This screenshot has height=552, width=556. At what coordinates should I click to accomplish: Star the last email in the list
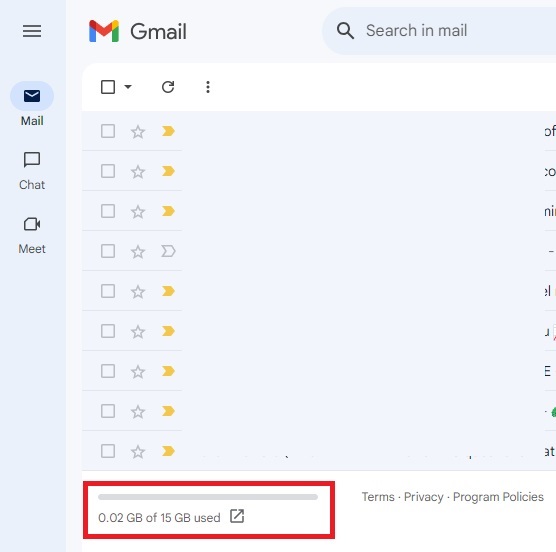(x=138, y=452)
